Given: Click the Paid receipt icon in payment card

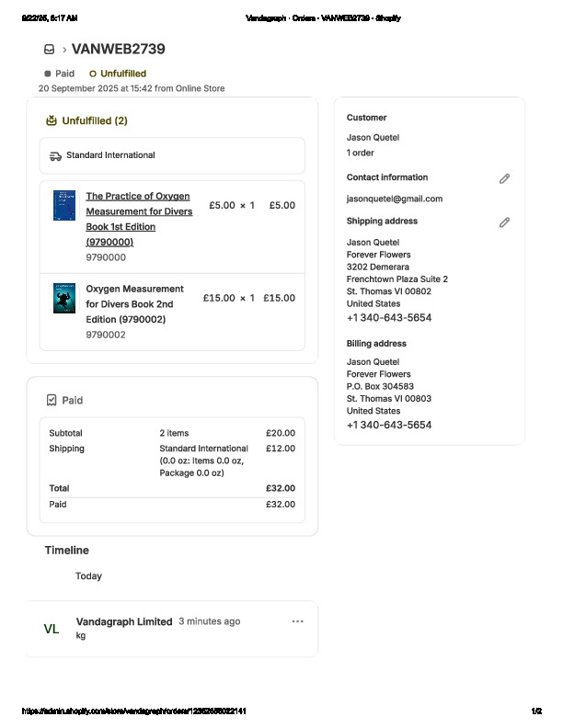Looking at the screenshot, I should [x=52, y=401].
